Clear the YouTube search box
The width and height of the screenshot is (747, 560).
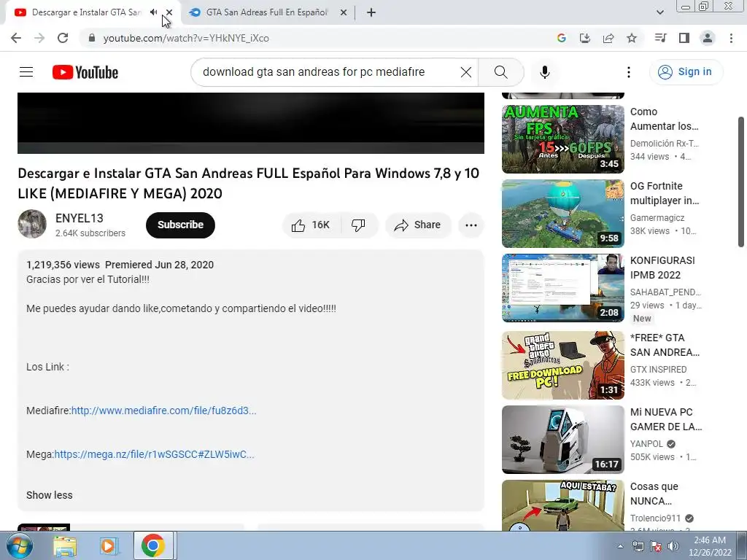click(466, 72)
